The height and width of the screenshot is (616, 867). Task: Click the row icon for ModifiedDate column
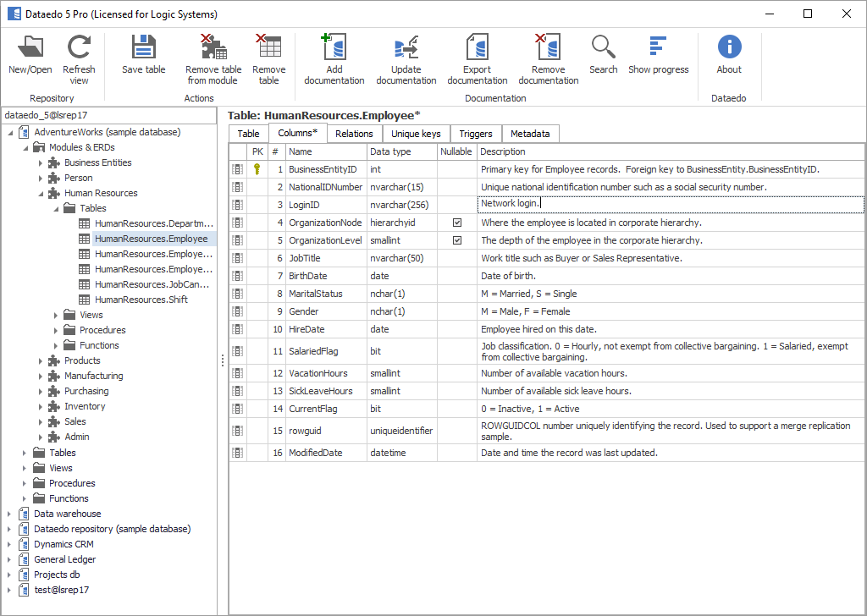pyautogui.click(x=238, y=453)
